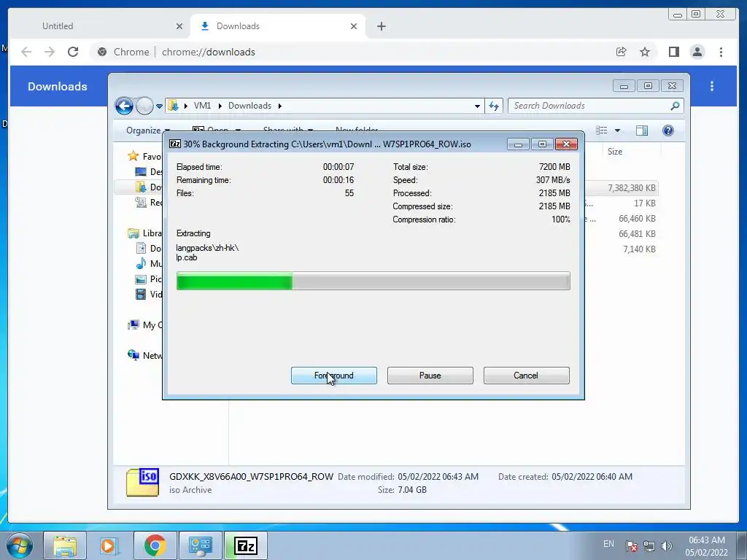This screenshot has width=747, height=560.
Task: Open the Organize menu in Explorer
Action: coord(147,130)
